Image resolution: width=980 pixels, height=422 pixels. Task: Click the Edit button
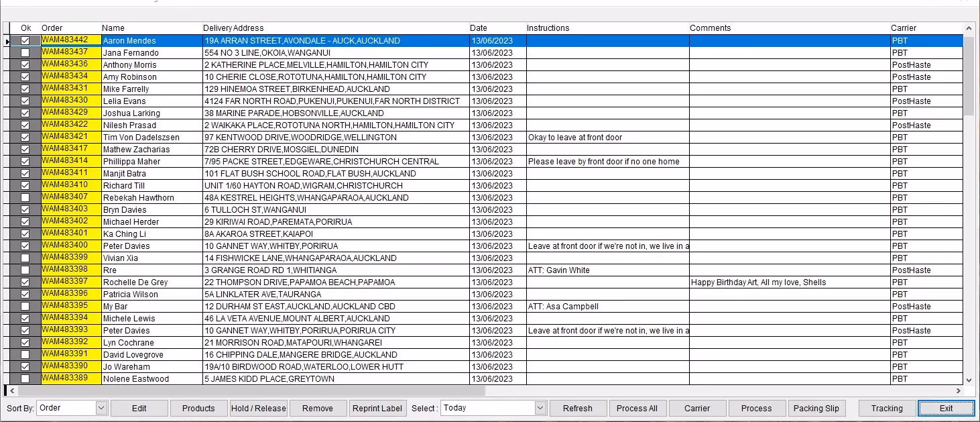[139, 408]
